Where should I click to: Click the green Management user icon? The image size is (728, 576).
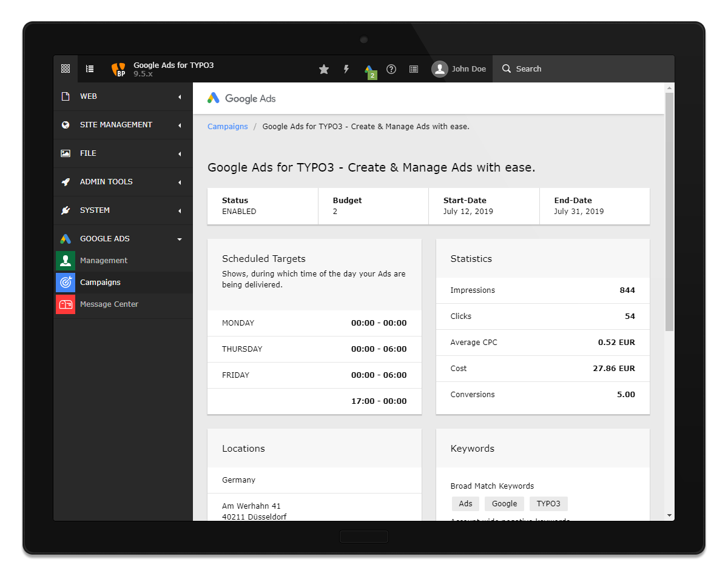coord(66,261)
